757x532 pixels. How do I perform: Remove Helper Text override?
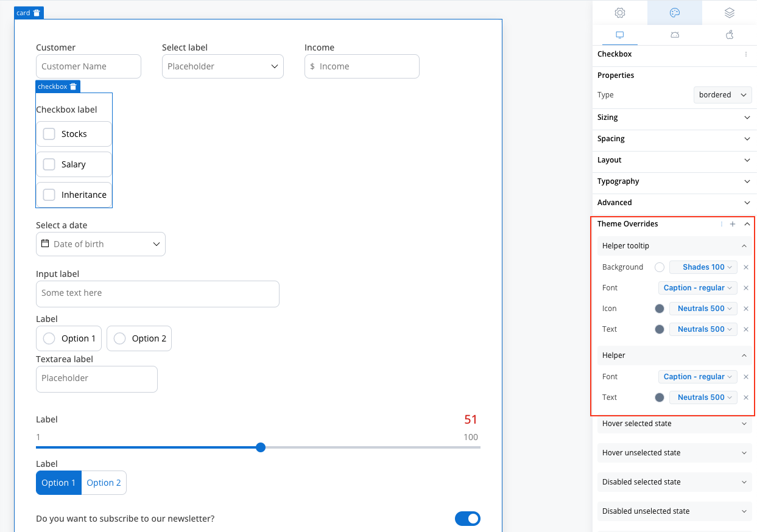coord(746,397)
